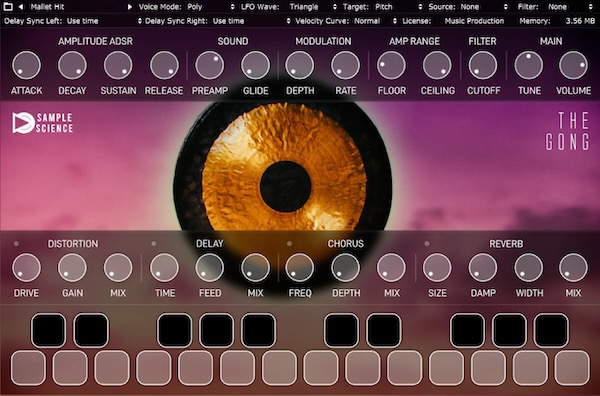Click the Reverb Damp knob

coord(483,268)
